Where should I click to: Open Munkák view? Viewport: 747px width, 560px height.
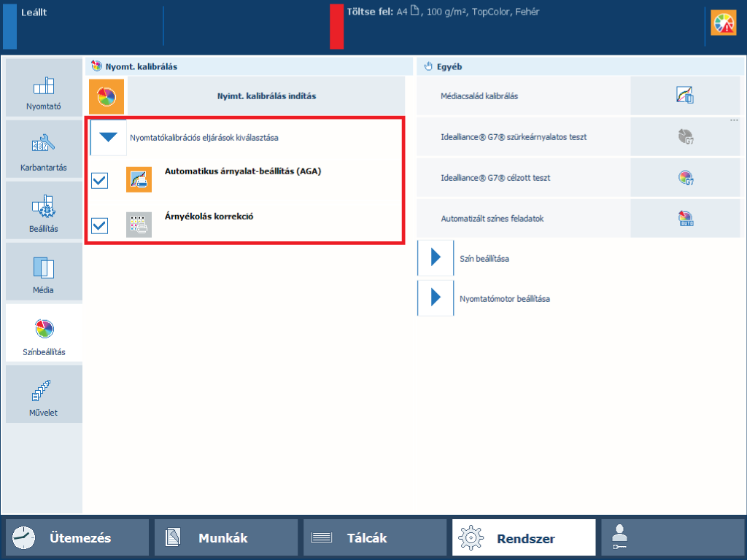pyautogui.click(x=226, y=537)
